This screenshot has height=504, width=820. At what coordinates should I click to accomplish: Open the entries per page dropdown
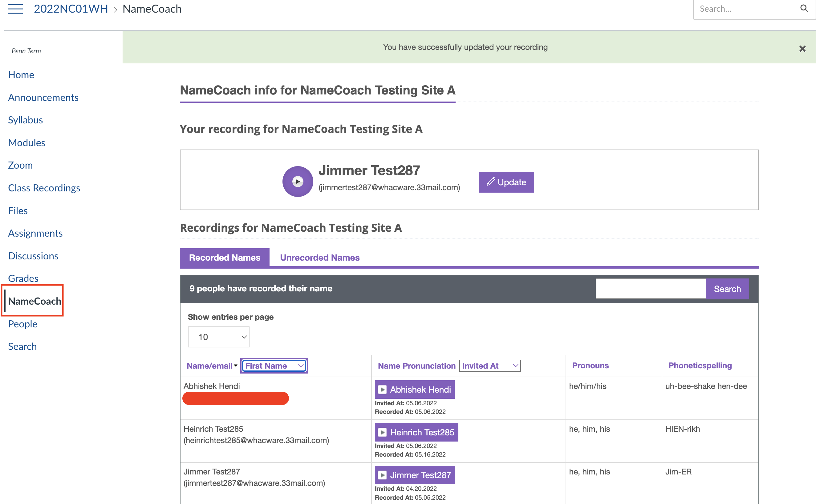(218, 337)
